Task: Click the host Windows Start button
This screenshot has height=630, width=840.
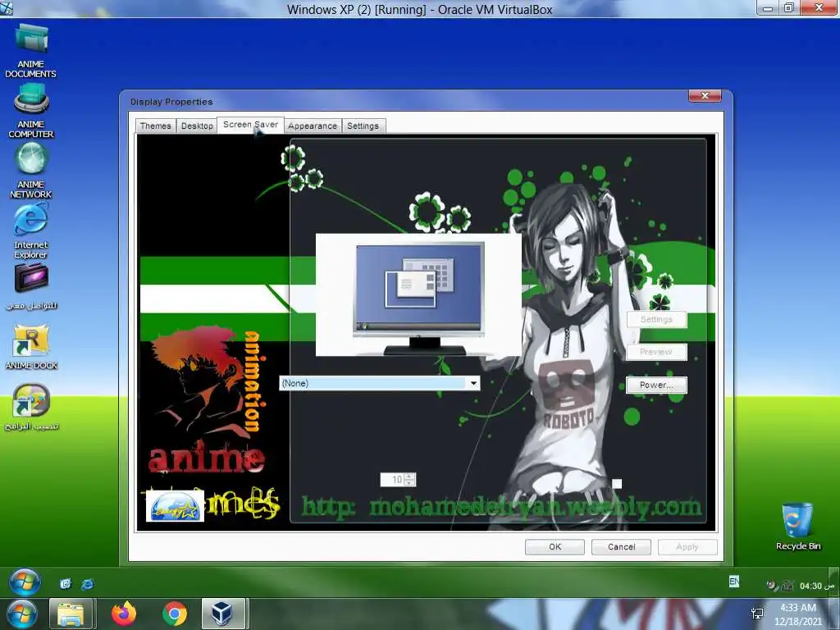Action: pyautogui.click(x=21, y=614)
